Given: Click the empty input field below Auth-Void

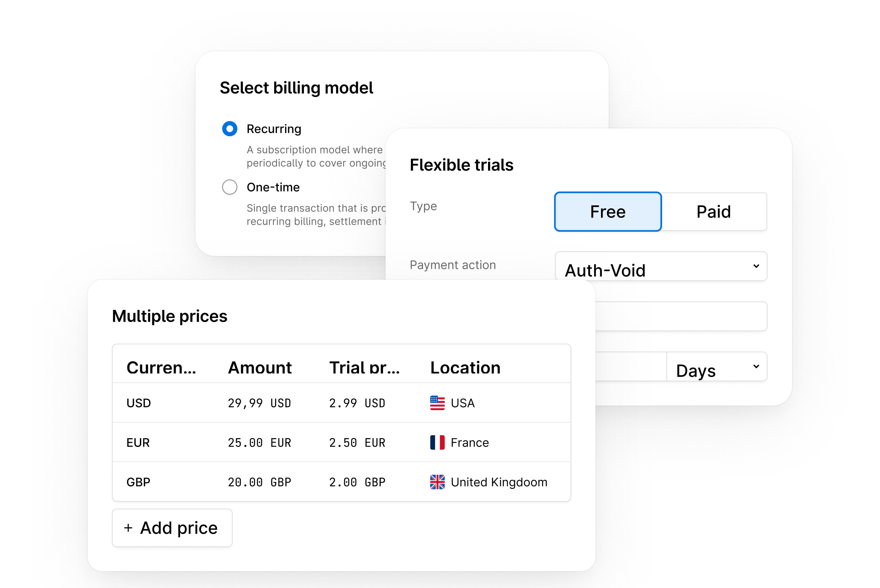Looking at the screenshot, I should (x=681, y=317).
